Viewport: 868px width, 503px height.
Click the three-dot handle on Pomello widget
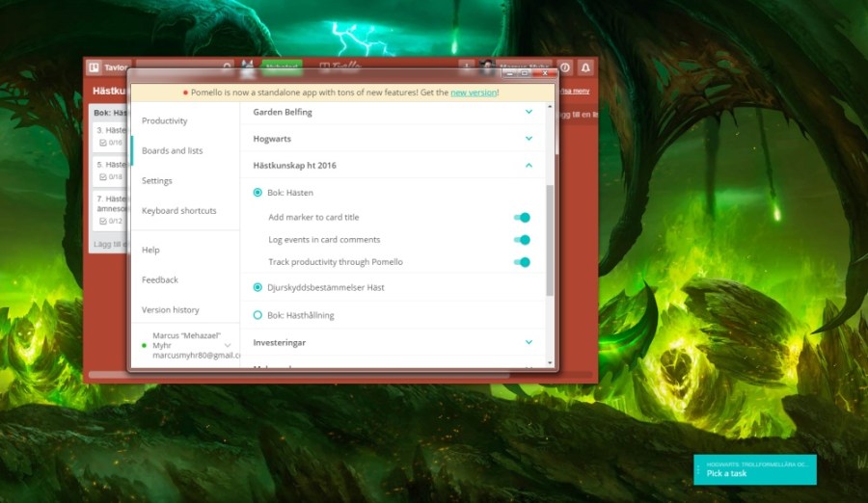pyautogui.click(x=698, y=469)
